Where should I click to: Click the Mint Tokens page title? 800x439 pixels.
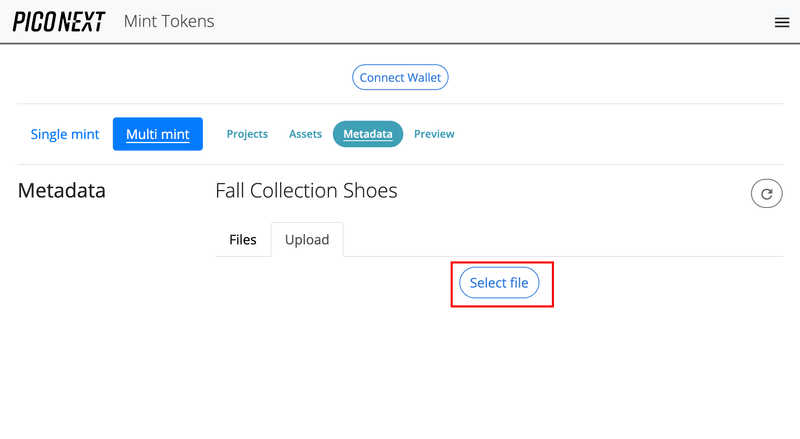pos(169,21)
